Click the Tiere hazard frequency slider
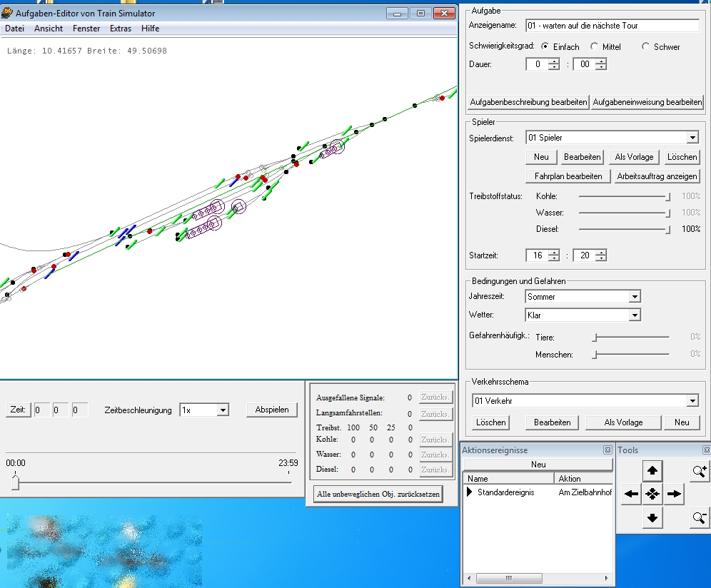 631,337
